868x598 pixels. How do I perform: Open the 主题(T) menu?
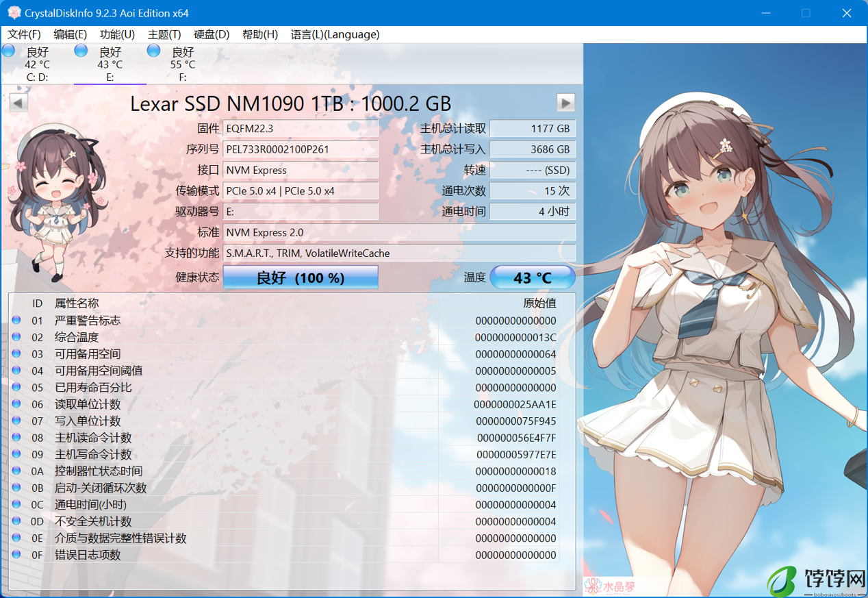click(164, 34)
